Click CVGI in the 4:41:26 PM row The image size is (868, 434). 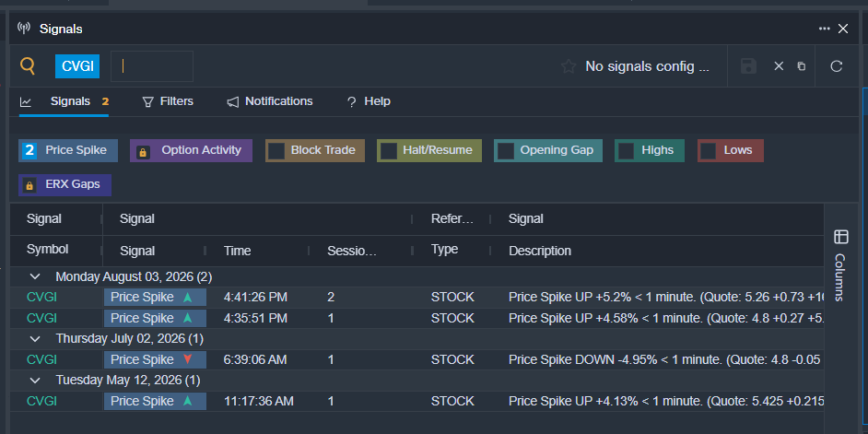click(x=42, y=298)
